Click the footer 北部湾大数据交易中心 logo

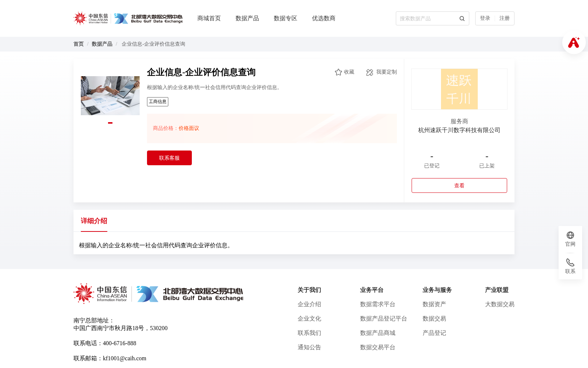coord(190,294)
